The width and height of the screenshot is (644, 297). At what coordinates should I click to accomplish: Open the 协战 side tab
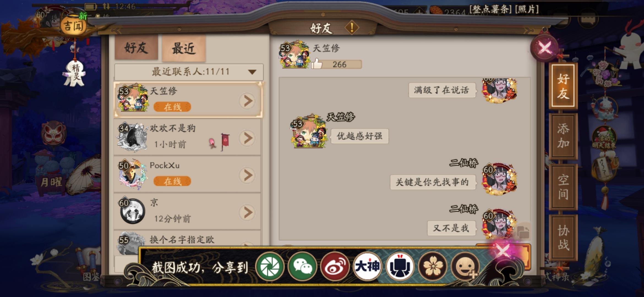coord(563,238)
